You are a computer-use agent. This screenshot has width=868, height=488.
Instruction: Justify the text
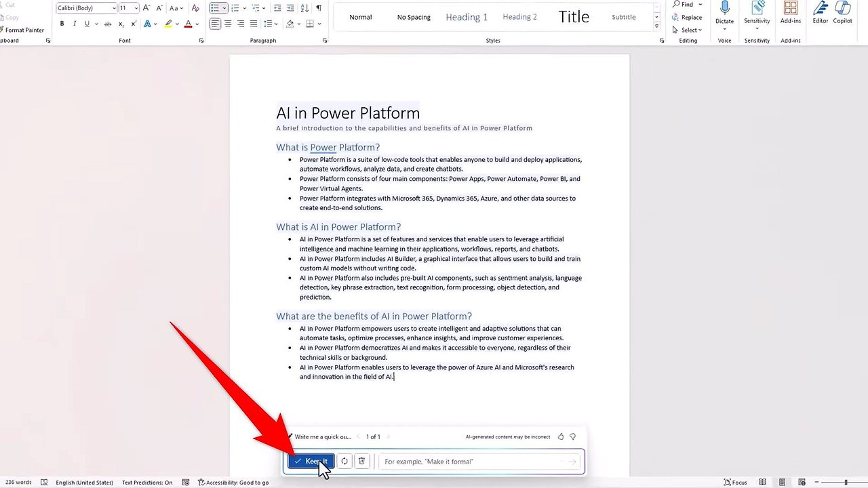254,24
